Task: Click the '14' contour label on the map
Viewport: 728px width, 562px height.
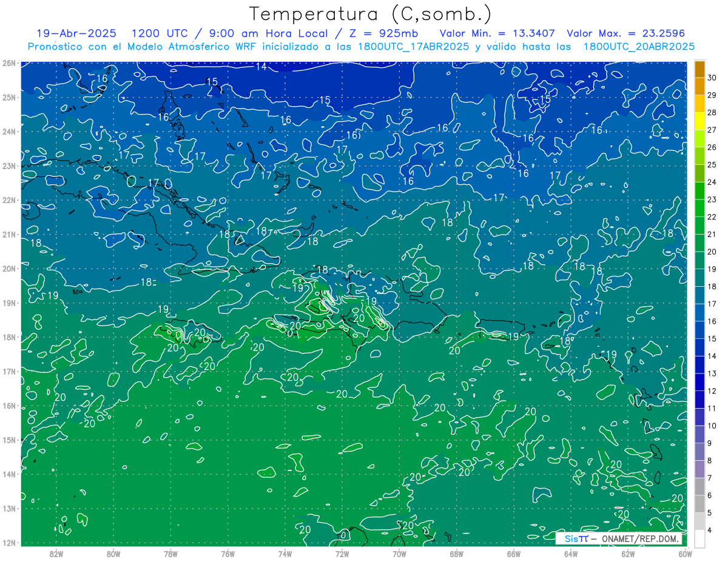Action: click(261, 67)
